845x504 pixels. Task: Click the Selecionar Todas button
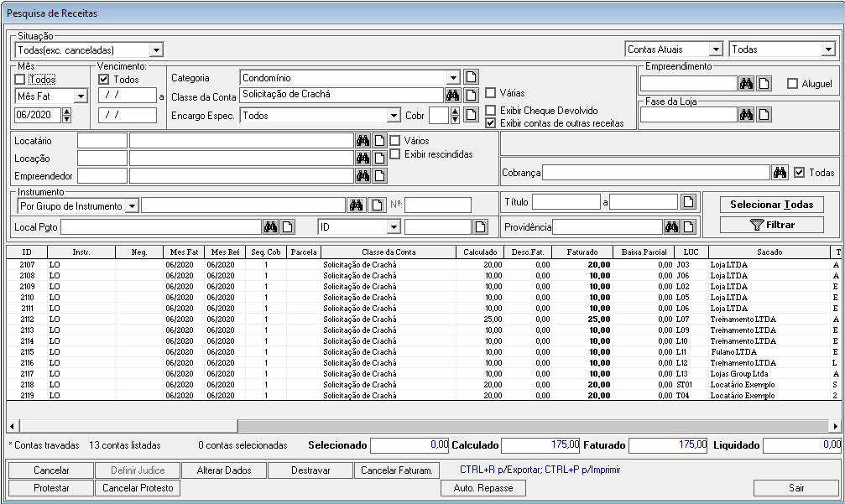coord(772,205)
